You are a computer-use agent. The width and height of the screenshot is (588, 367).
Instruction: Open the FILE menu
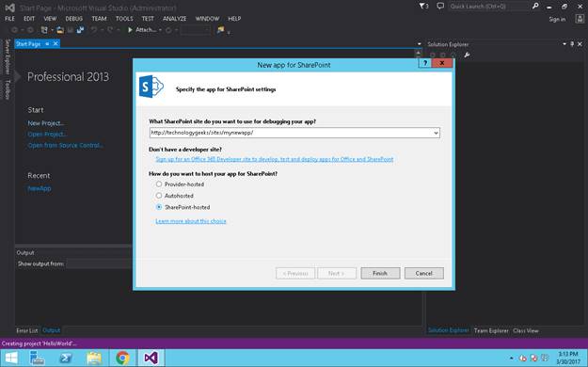click(x=9, y=19)
